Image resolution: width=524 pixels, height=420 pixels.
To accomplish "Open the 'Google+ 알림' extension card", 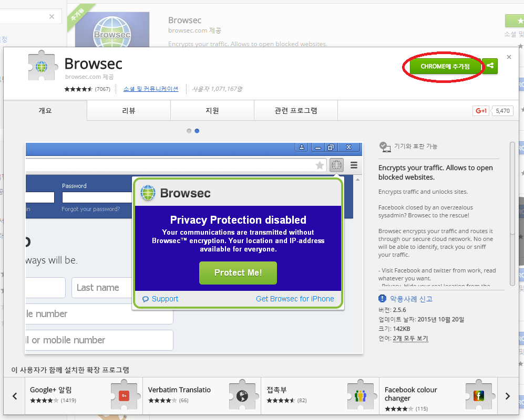I will click(84, 396).
